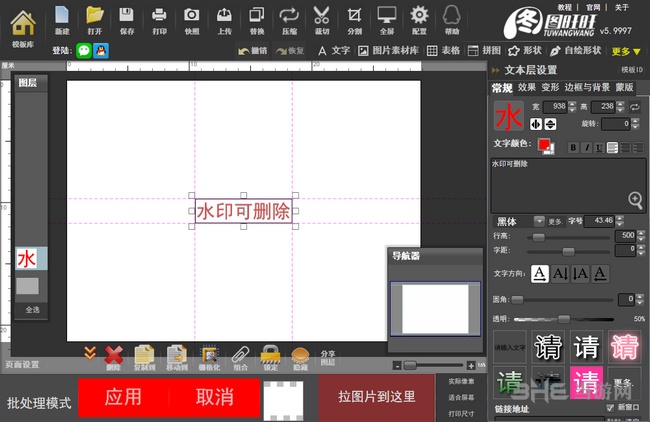Switch to the 边框与背景 tab
Screen dimensions: 650x422
pyautogui.click(x=587, y=87)
